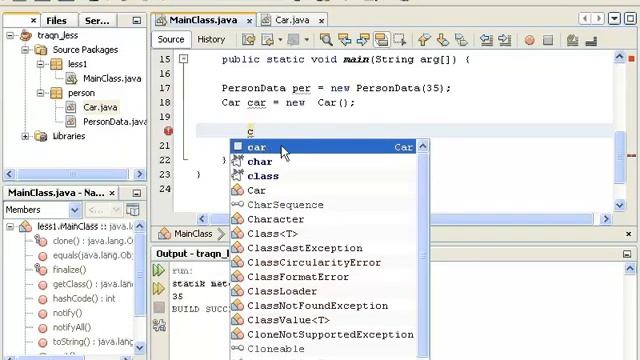Click Find Previous Occurrence icon
This screenshot has width=640, height=360.
344,40
